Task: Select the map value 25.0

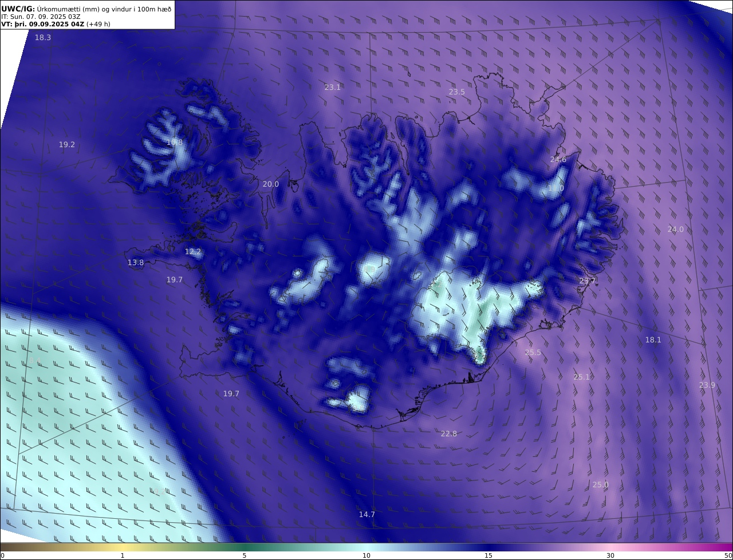Action: [601, 484]
